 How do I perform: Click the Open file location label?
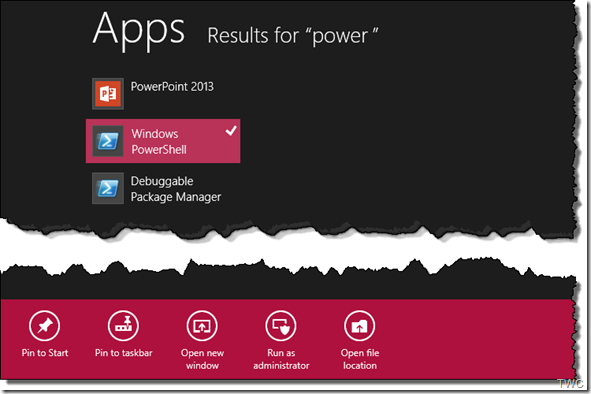pos(360,359)
